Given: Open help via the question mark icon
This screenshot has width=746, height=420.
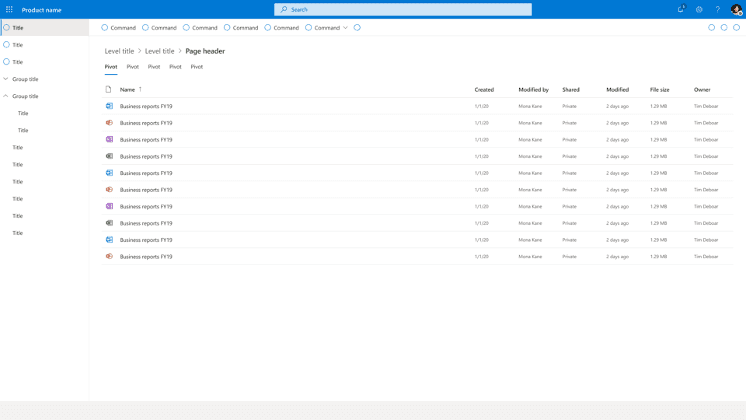Looking at the screenshot, I should (x=717, y=10).
